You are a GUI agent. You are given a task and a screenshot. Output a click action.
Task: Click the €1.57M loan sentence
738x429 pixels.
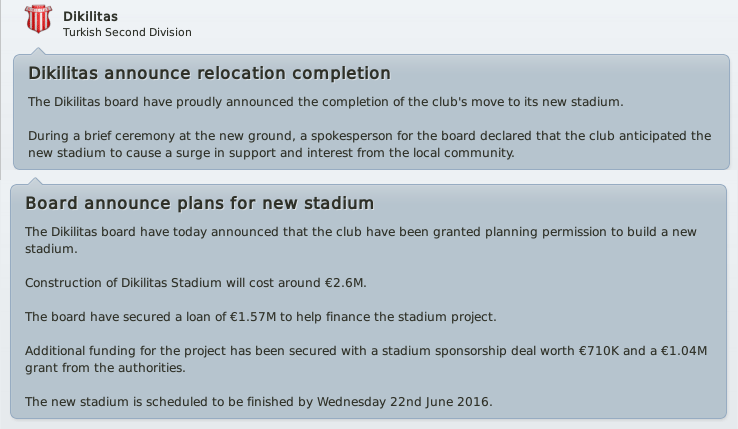click(261, 317)
